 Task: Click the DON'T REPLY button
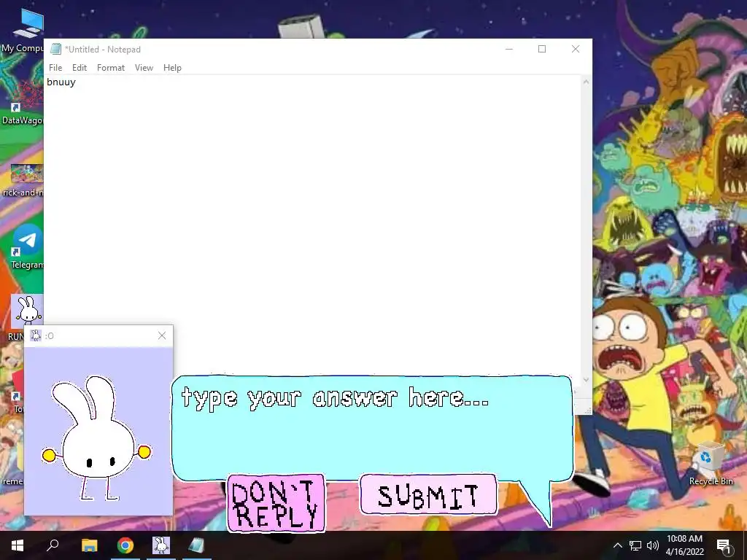pos(276,503)
